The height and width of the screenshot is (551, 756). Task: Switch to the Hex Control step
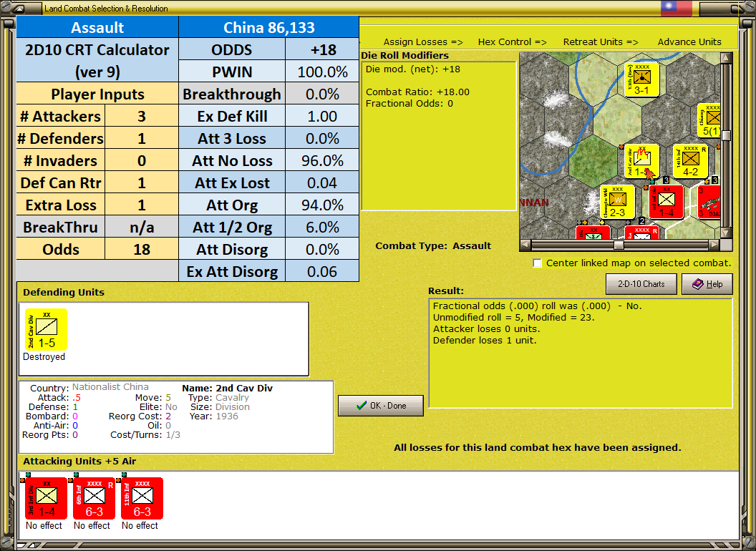pyautogui.click(x=512, y=42)
